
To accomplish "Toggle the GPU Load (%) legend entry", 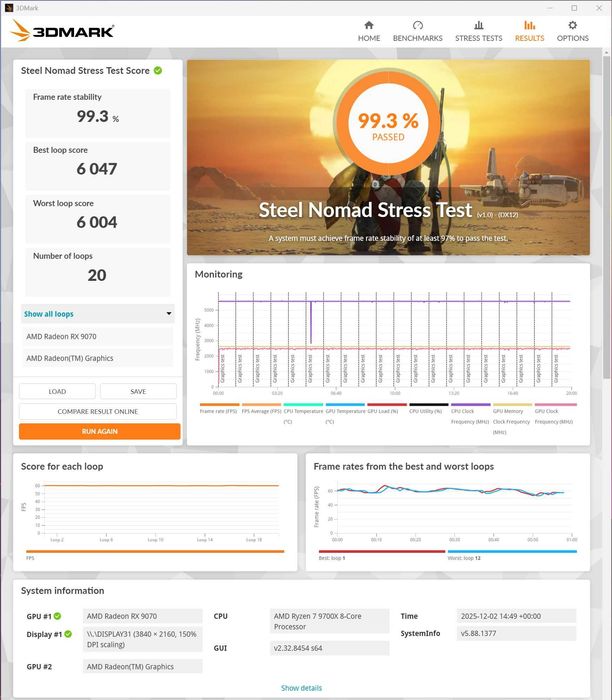I will point(387,408).
